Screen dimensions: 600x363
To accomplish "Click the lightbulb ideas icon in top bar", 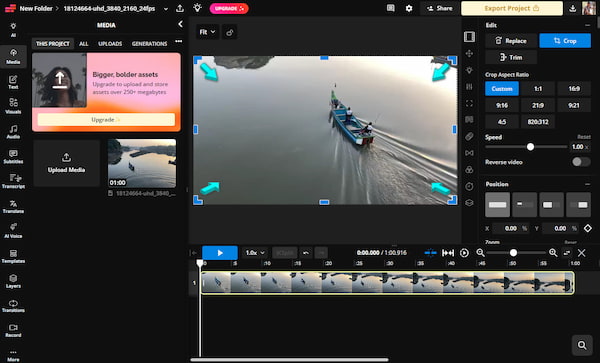I will [197, 8].
